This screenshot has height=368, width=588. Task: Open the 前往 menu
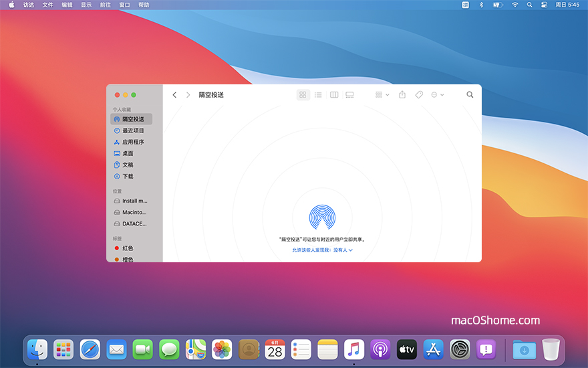click(x=106, y=5)
